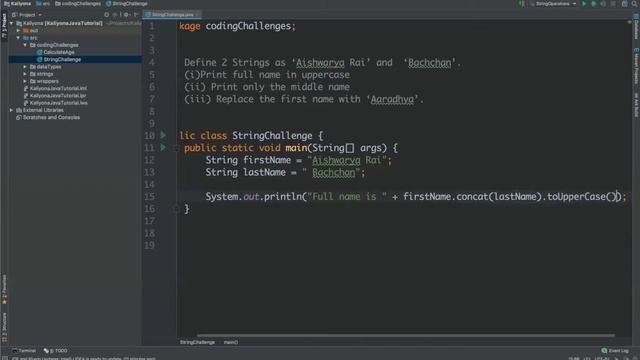
Task: Open the Project tool window side tab
Action: pyautogui.click(x=4, y=25)
